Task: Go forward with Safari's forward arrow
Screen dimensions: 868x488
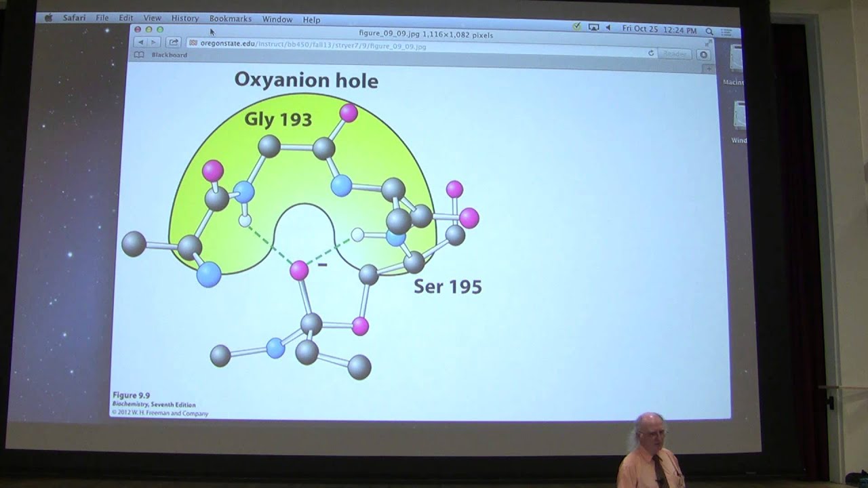Action: pos(154,42)
